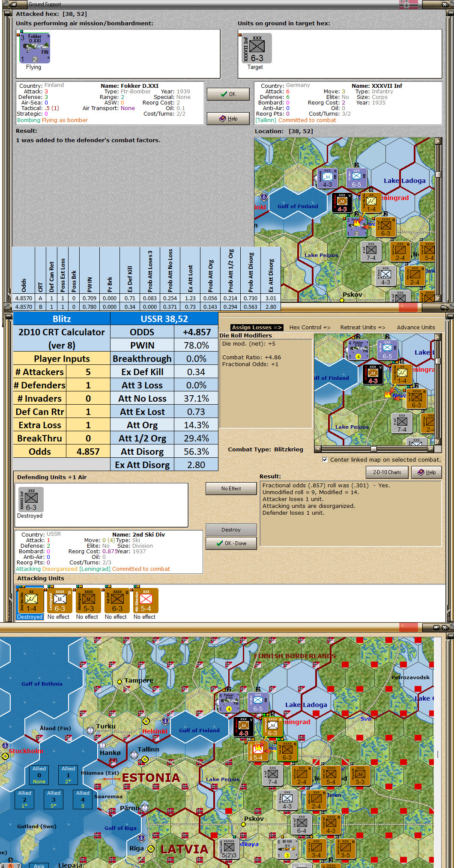Click the Tampere city marker
The height and width of the screenshot is (868, 454).
pyautogui.click(x=120, y=681)
